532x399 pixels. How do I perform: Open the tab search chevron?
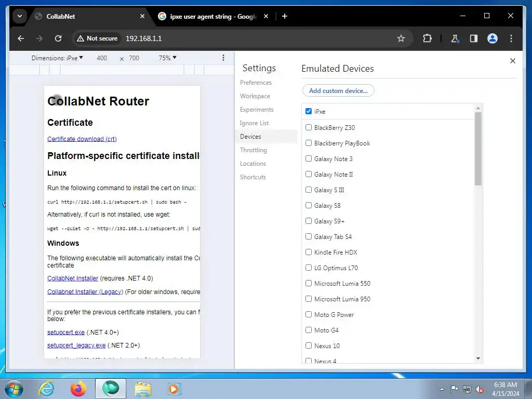pyautogui.click(x=20, y=16)
